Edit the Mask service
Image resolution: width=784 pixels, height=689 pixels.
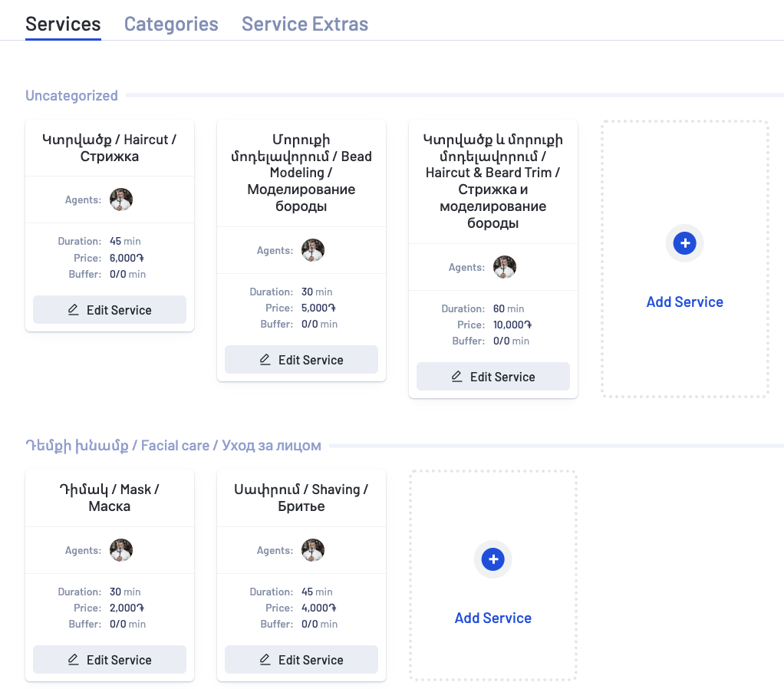click(110, 660)
